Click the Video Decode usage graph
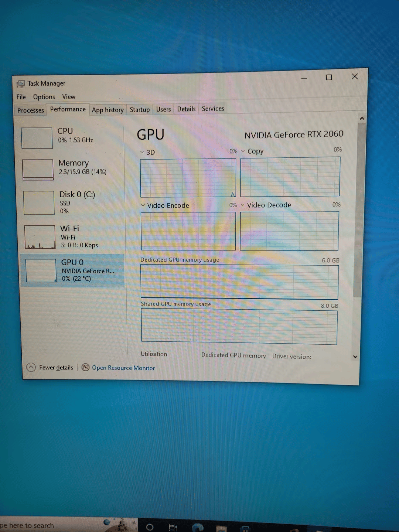 [x=289, y=231]
